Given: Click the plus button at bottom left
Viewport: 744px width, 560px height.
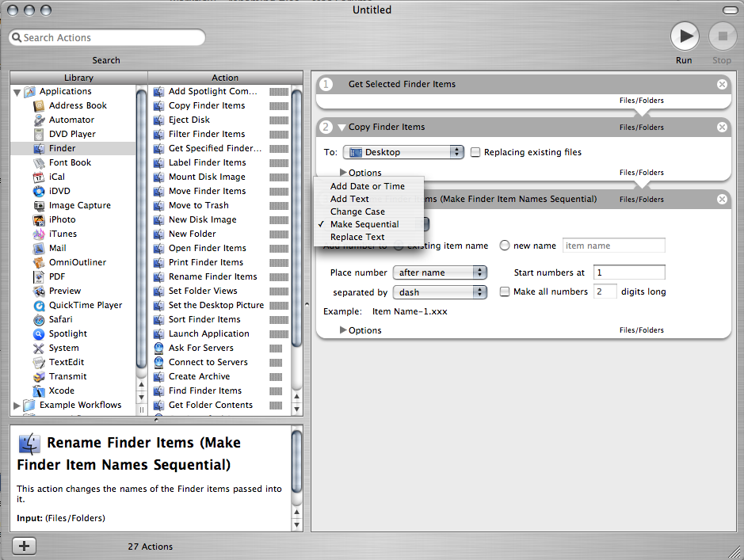Looking at the screenshot, I should point(24,547).
